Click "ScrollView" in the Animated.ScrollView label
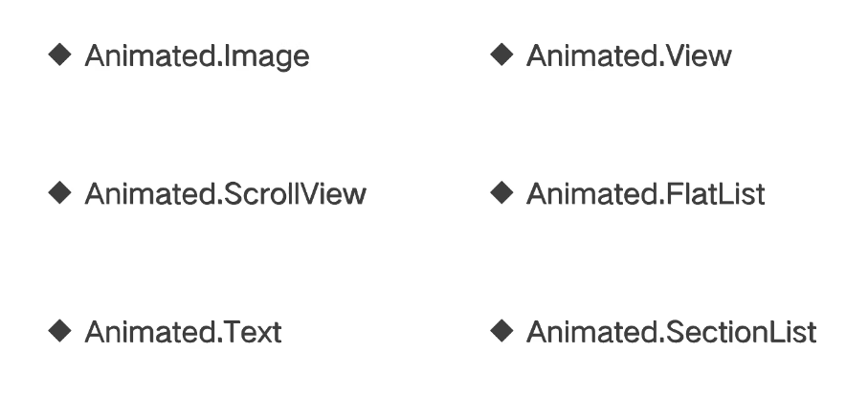Viewport: 868px width, 396px height. tap(296, 194)
